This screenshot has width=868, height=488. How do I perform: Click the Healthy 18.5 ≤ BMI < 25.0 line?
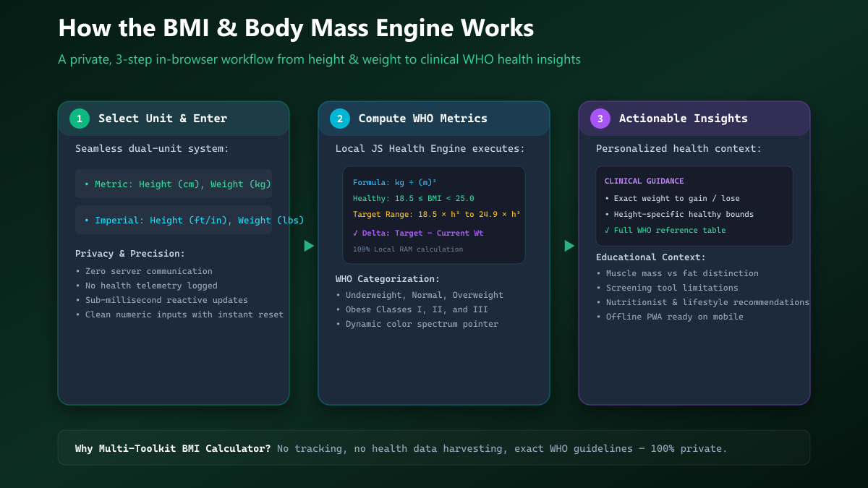pos(413,198)
